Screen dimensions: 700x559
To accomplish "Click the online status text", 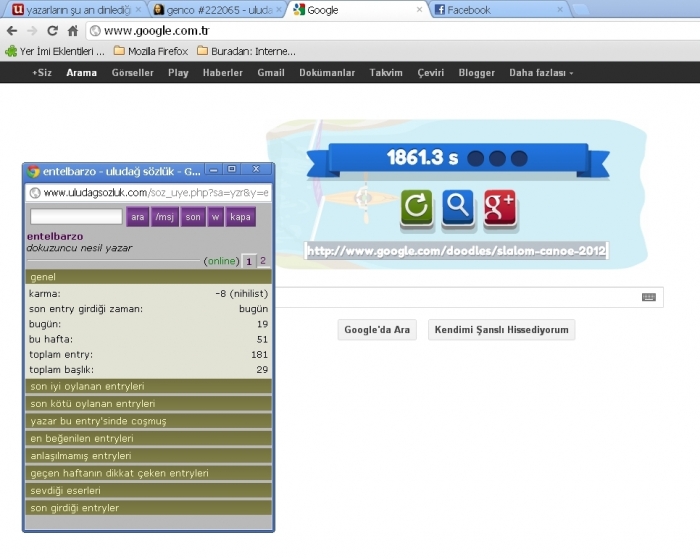I will click(x=221, y=261).
